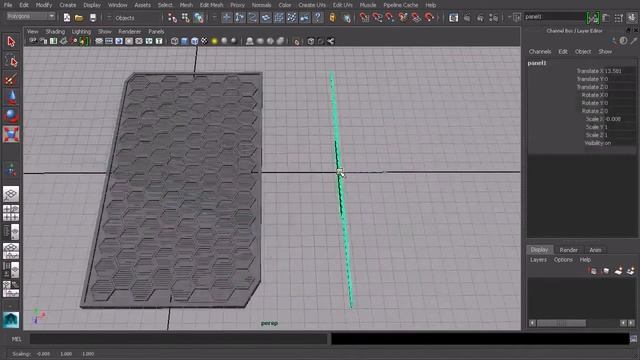Screen dimensions: 640x360
Task: Open the Normals menu
Action: [262, 5]
